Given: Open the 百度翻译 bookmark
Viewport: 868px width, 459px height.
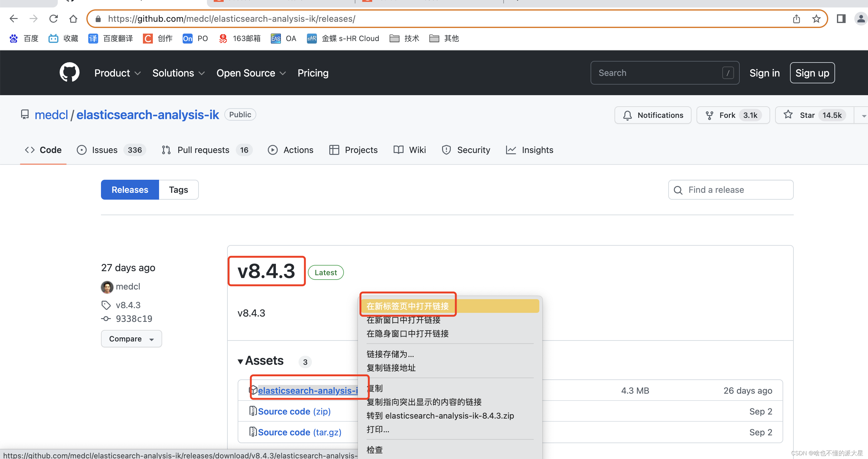Looking at the screenshot, I should pos(111,39).
